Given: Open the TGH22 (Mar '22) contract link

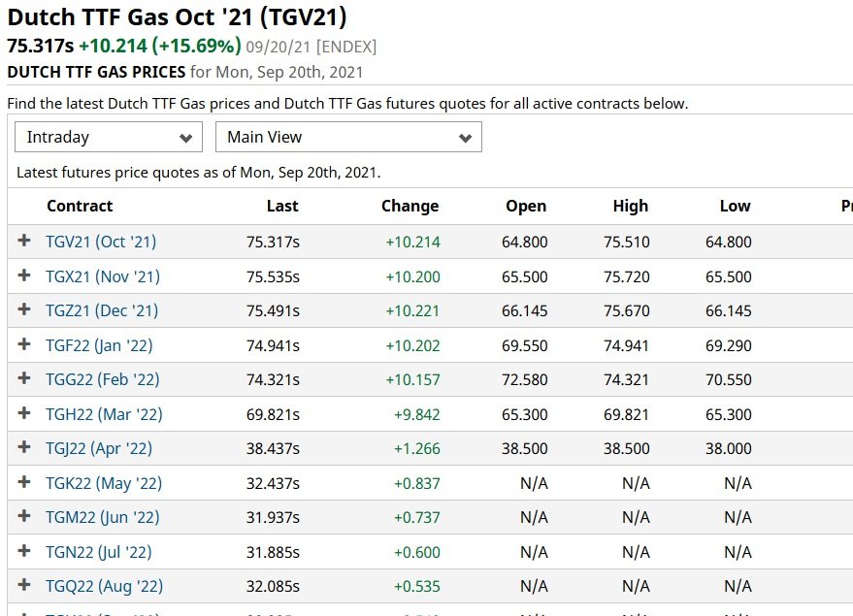Looking at the screenshot, I should point(104,414).
